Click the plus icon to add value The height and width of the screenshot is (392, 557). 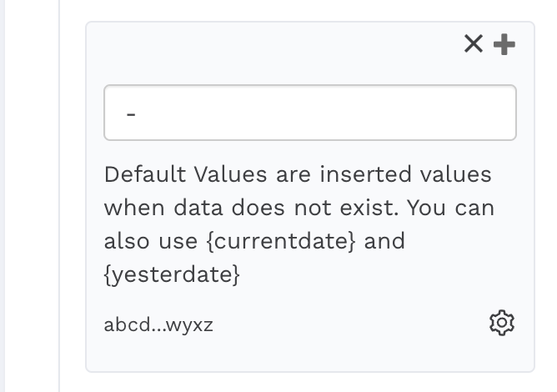[x=504, y=44]
